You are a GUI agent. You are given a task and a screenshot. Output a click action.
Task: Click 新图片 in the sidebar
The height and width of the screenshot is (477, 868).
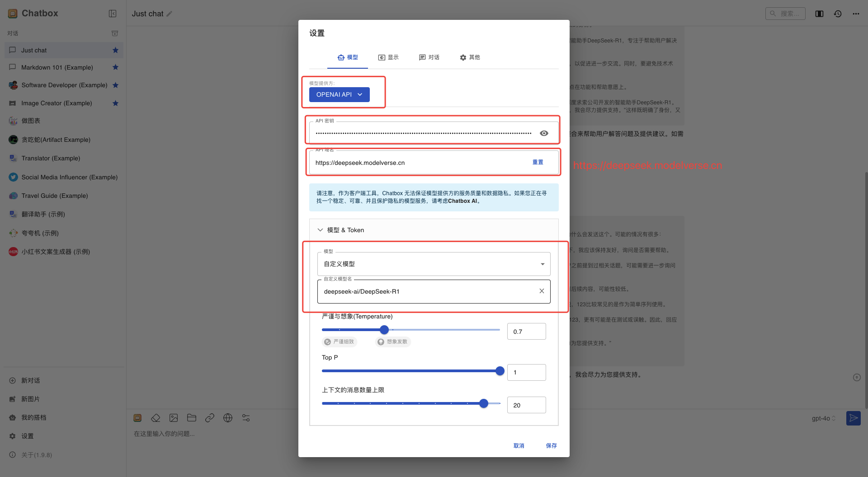click(x=64, y=399)
